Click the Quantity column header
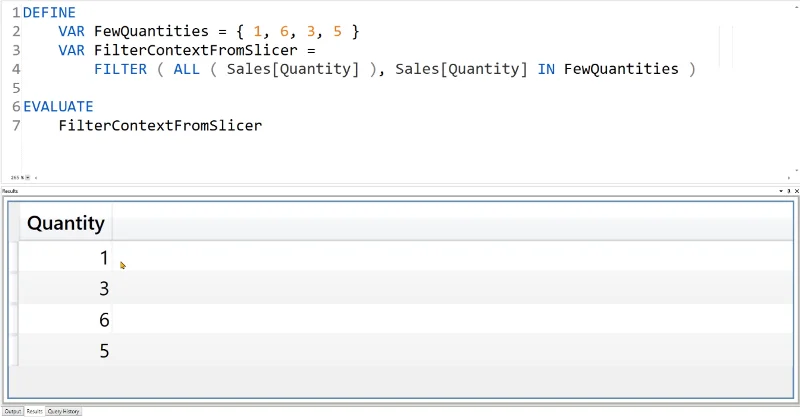This screenshot has width=800, height=417. pos(66,223)
